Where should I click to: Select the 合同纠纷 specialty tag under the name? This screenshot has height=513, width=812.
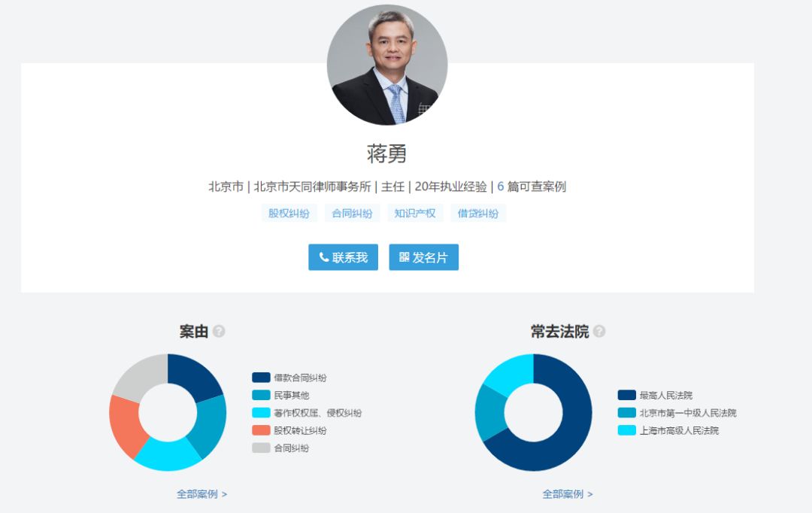coord(353,213)
